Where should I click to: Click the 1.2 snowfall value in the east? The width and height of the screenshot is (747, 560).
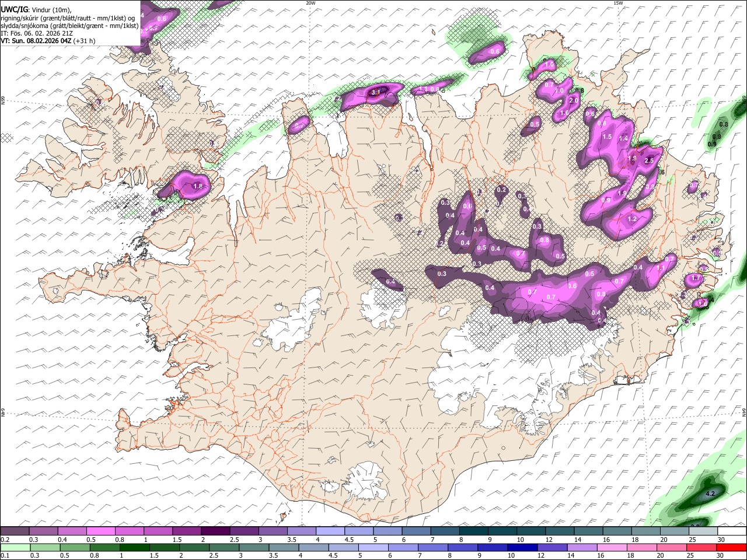pos(632,219)
